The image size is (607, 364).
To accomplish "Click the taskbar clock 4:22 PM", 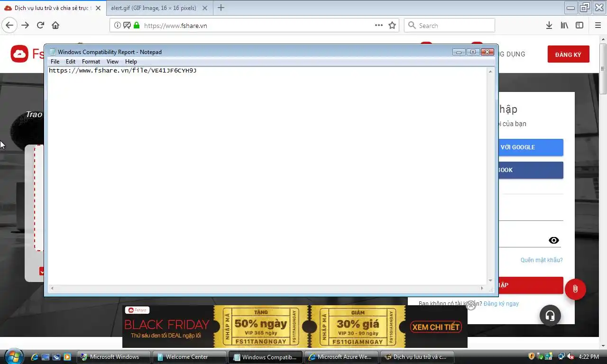I will [589, 356].
